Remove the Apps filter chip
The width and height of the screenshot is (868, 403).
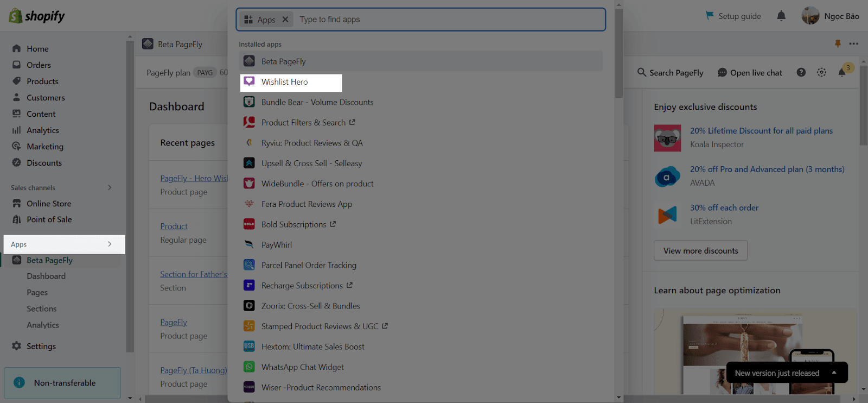285,20
